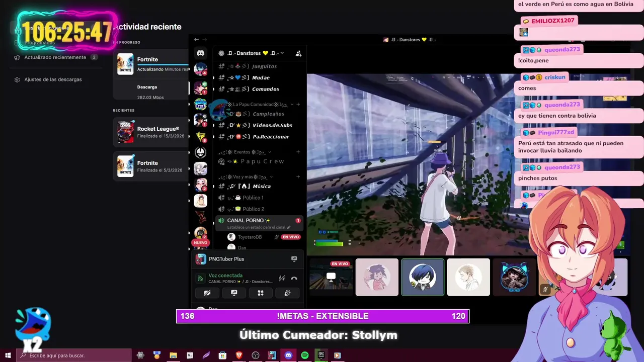Open Discord from the taskbar
Image resolution: width=644 pixels, height=362 pixels.
point(288,355)
